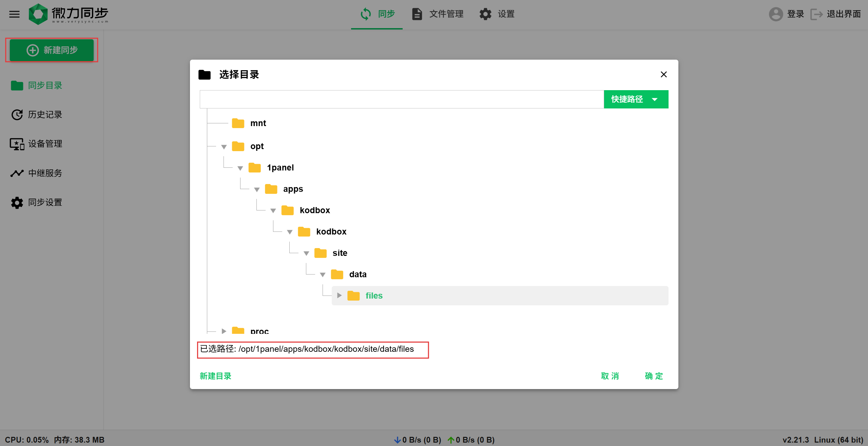868x446 pixels.
Task: Open 设备管理 device management
Action: (44, 144)
